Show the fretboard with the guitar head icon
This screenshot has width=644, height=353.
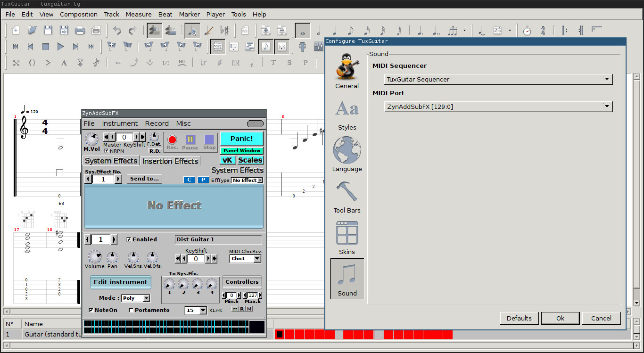[303, 47]
